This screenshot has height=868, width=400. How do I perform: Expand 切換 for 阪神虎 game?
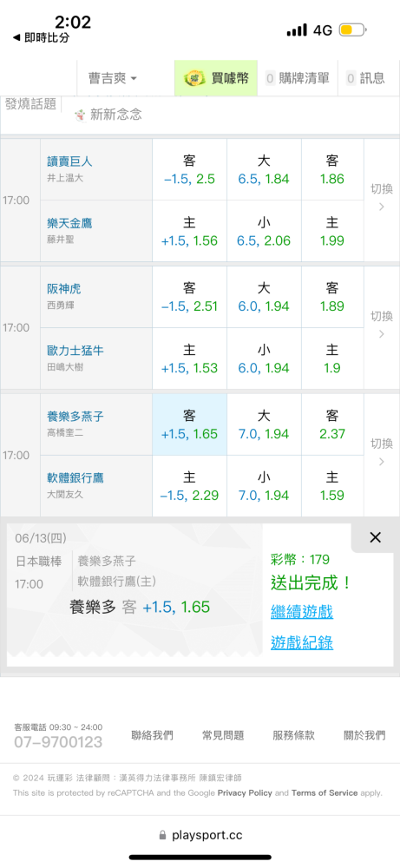click(382, 325)
